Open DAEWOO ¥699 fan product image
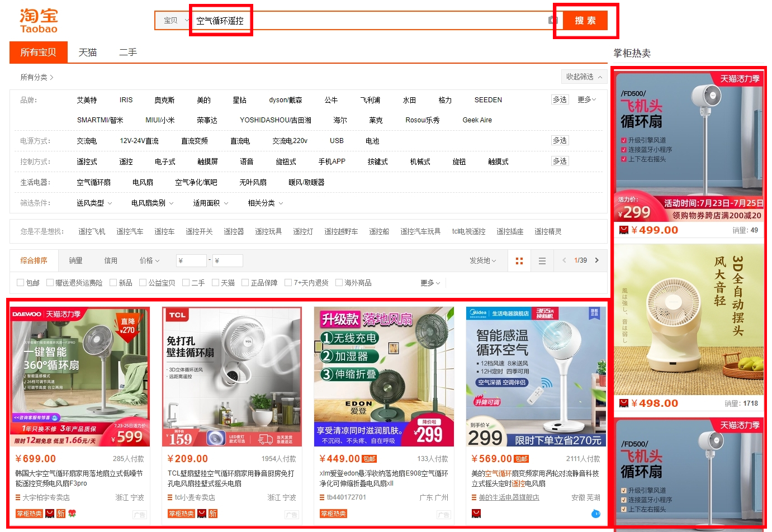The height and width of the screenshot is (532, 772). pyautogui.click(x=80, y=377)
